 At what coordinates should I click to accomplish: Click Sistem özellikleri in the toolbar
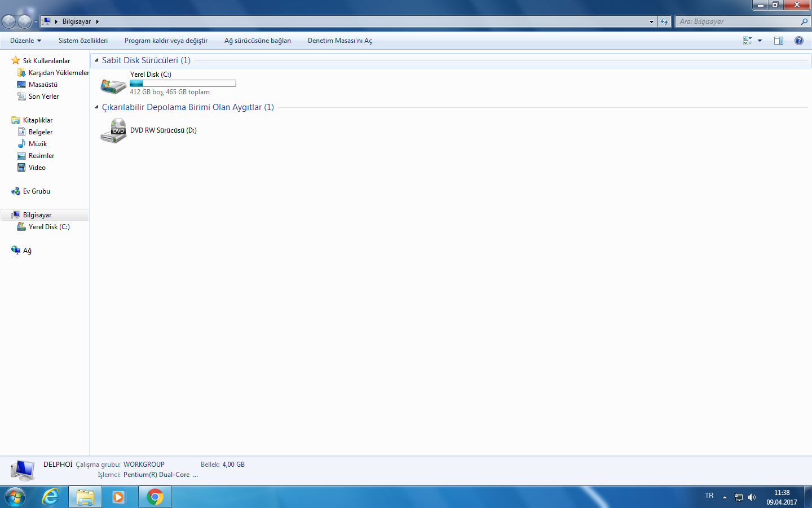pos(83,41)
